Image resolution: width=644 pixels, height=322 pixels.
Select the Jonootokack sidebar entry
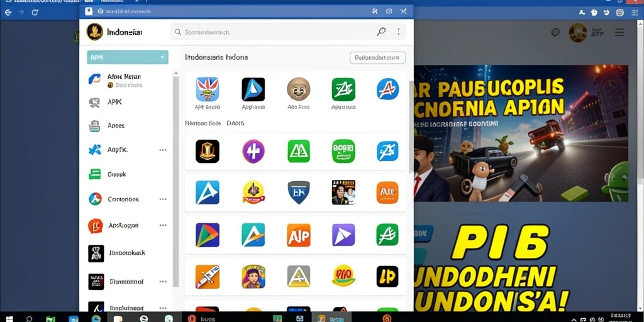(127, 253)
